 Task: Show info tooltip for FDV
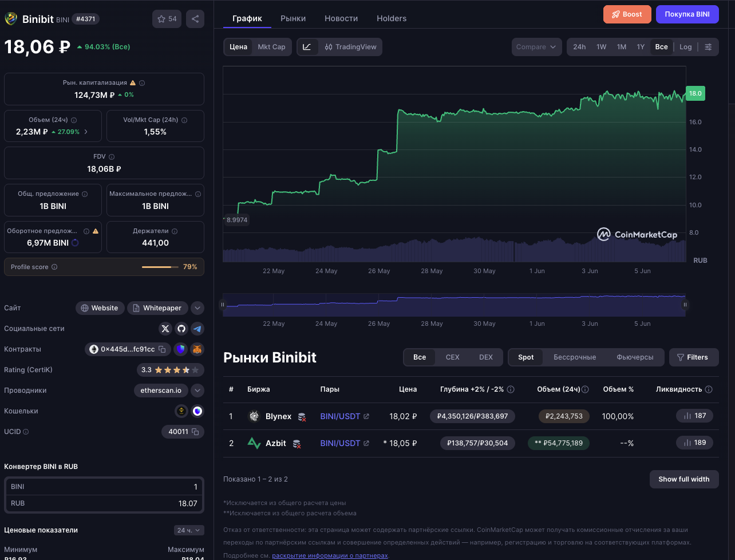[112, 157]
